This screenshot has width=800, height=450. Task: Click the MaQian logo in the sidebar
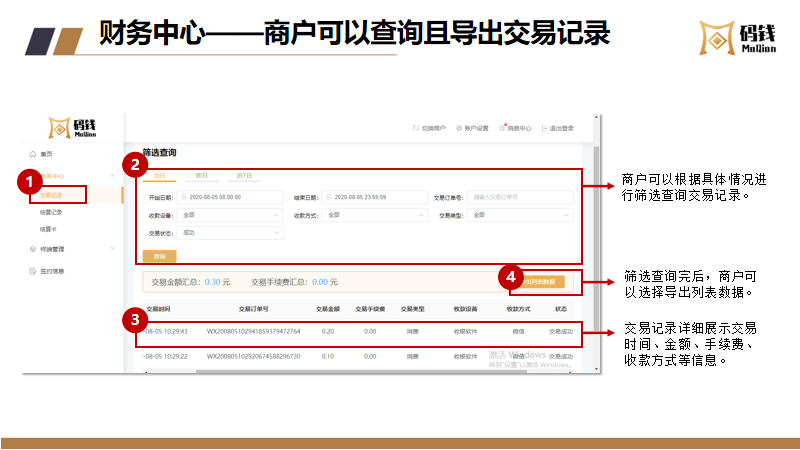(72, 128)
